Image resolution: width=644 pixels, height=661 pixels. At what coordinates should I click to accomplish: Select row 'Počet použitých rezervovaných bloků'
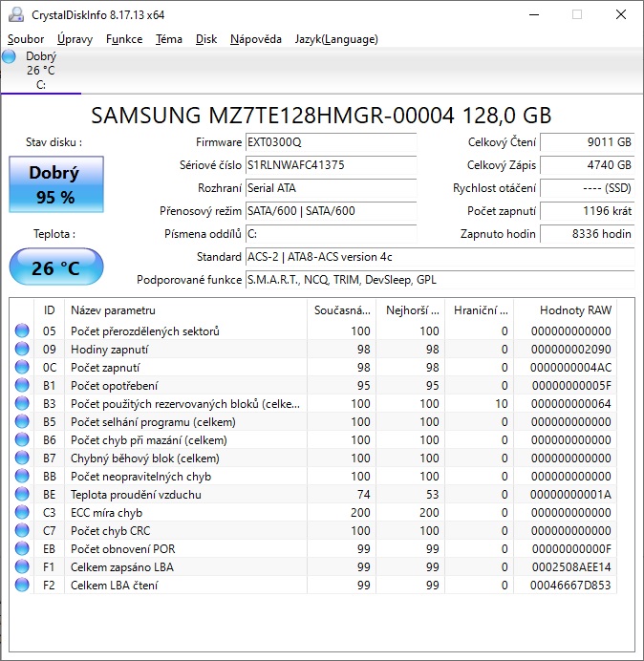[x=313, y=403]
